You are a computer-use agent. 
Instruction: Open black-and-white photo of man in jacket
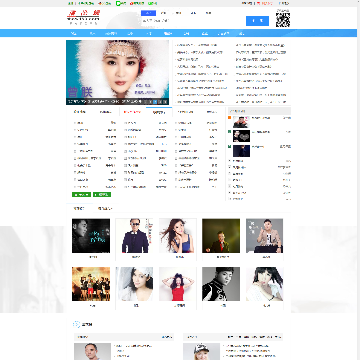click(x=221, y=284)
